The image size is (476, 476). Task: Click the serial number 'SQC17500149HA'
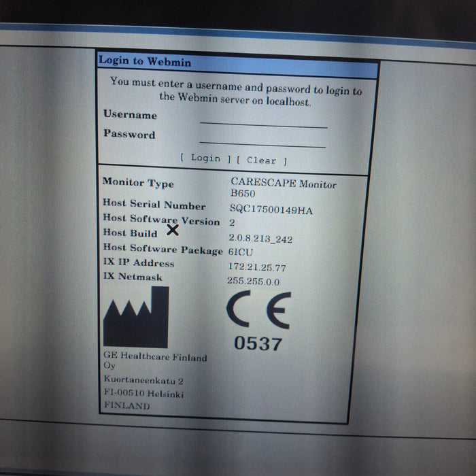[x=271, y=209]
